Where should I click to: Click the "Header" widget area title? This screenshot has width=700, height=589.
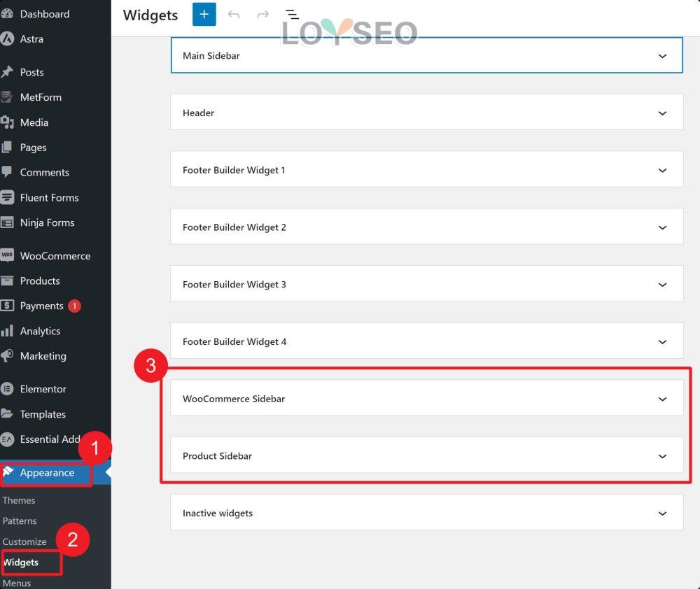click(198, 113)
